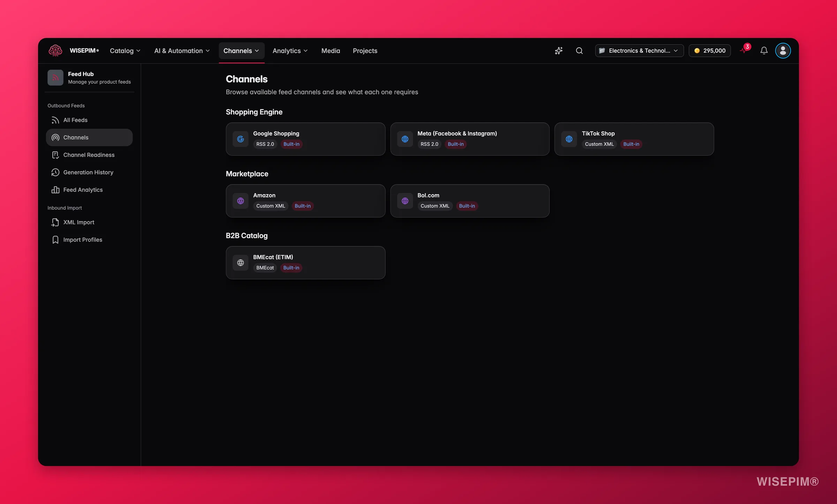Click the Feed Hub title

[81, 74]
